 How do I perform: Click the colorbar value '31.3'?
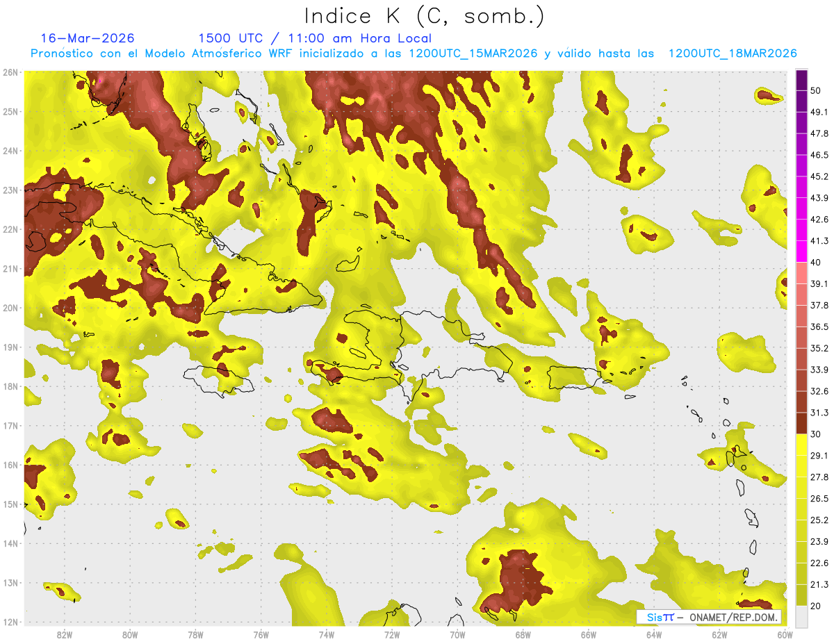click(x=819, y=413)
